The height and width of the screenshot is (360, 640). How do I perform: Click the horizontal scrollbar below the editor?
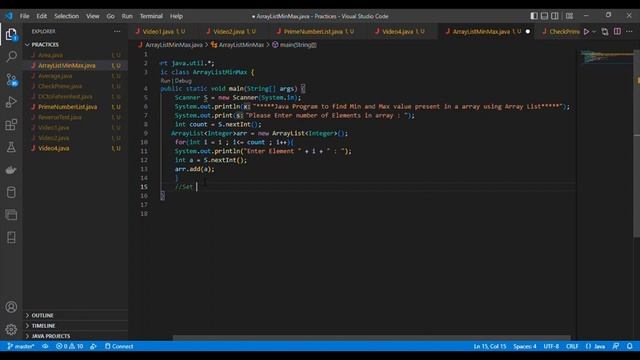(x=371, y=338)
